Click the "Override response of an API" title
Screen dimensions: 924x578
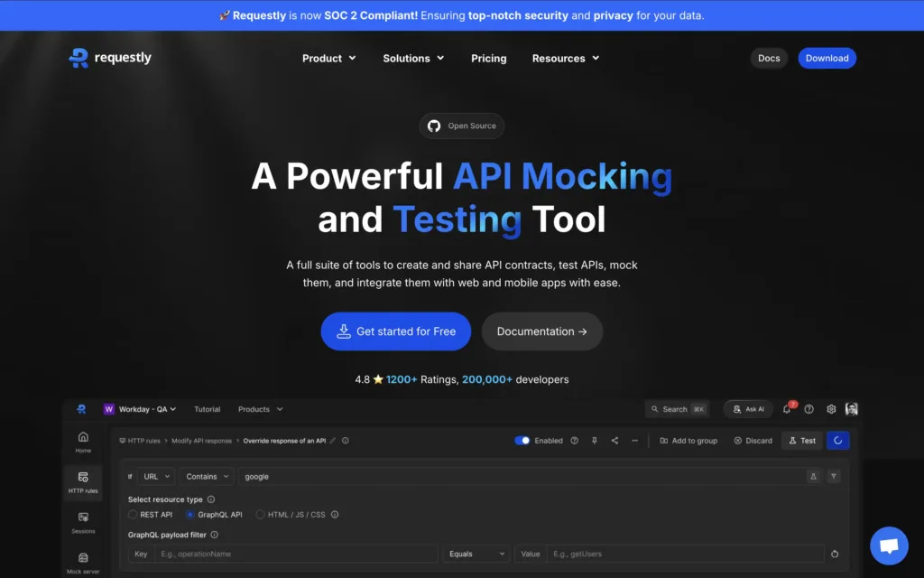pos(284,441)
